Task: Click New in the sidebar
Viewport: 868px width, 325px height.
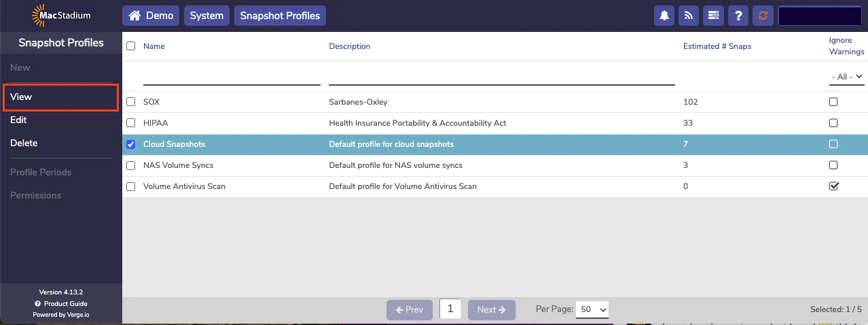Action: pos(20,67)
